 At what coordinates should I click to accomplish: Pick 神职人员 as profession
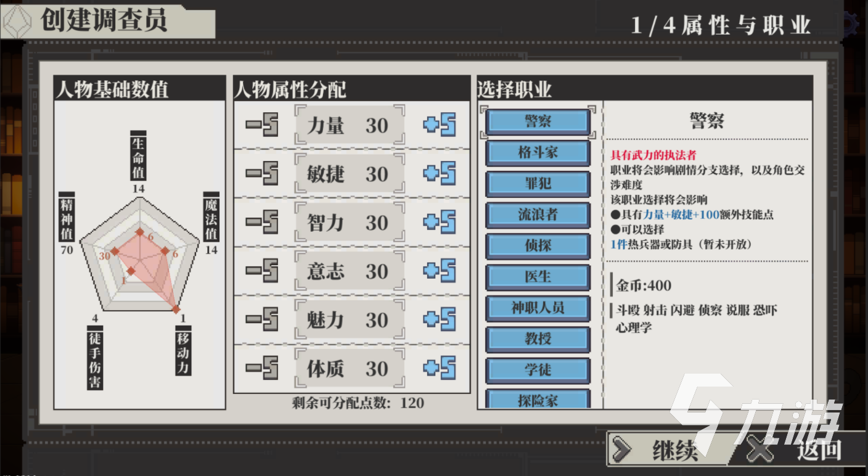[538, 308]
